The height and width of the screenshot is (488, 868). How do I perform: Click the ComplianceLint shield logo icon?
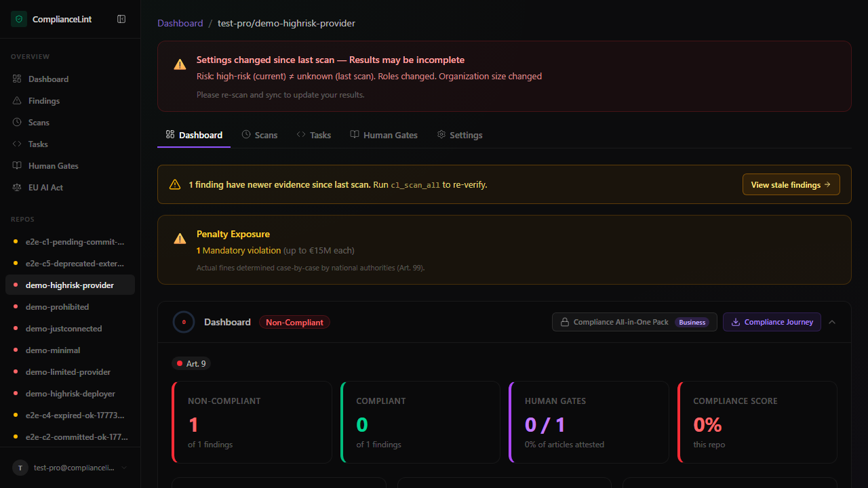tap(19, 20)
